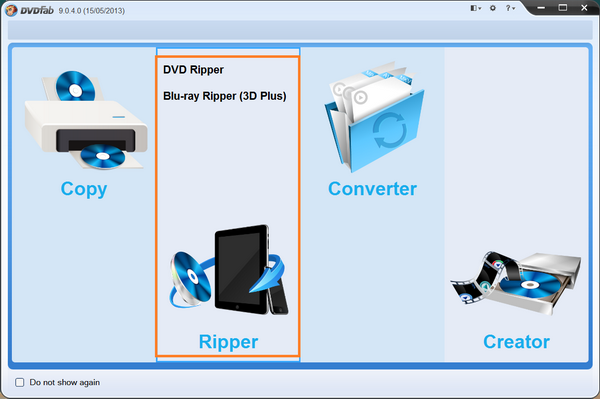This screenshot has width=600, height=399.
Task: Open the Converter module via its label
Action: click(x=372, y=189)
